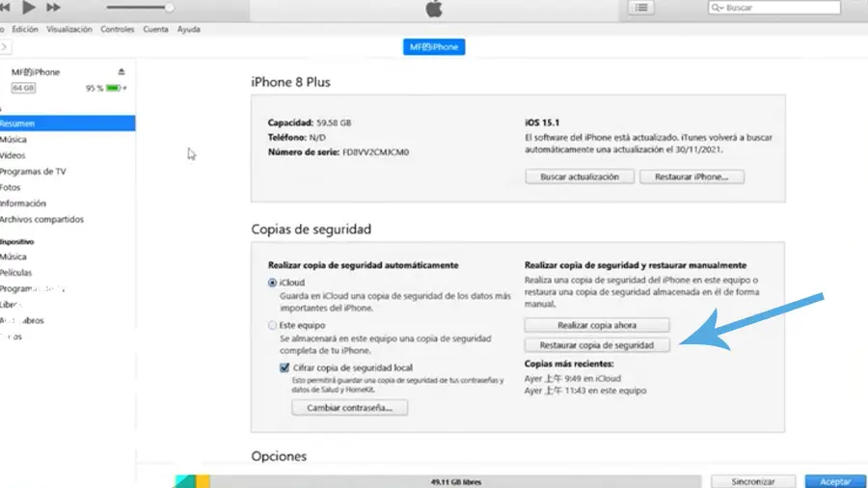The image size is (868, 488).
Task: Click Restaurar copia de seguridad button
Action: coord(597,345)
